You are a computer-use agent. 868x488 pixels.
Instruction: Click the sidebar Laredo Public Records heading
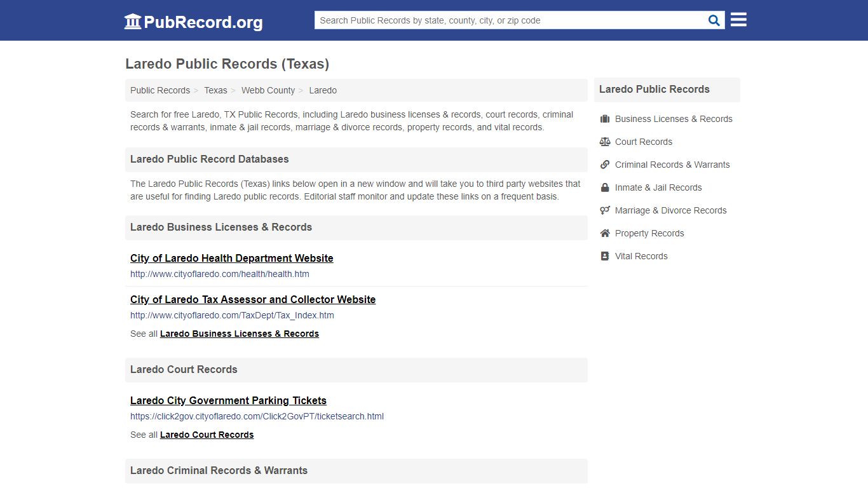coord(654,89)
